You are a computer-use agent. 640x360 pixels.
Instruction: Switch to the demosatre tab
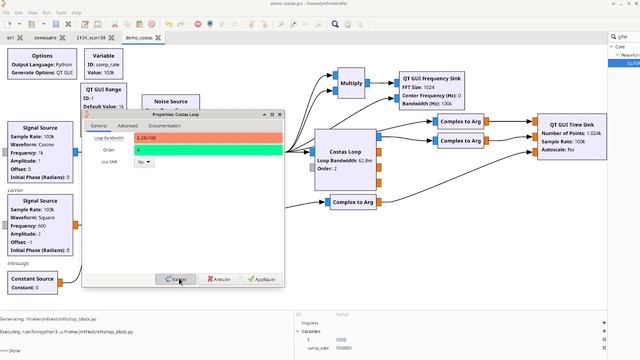click(x=45, y=38)
